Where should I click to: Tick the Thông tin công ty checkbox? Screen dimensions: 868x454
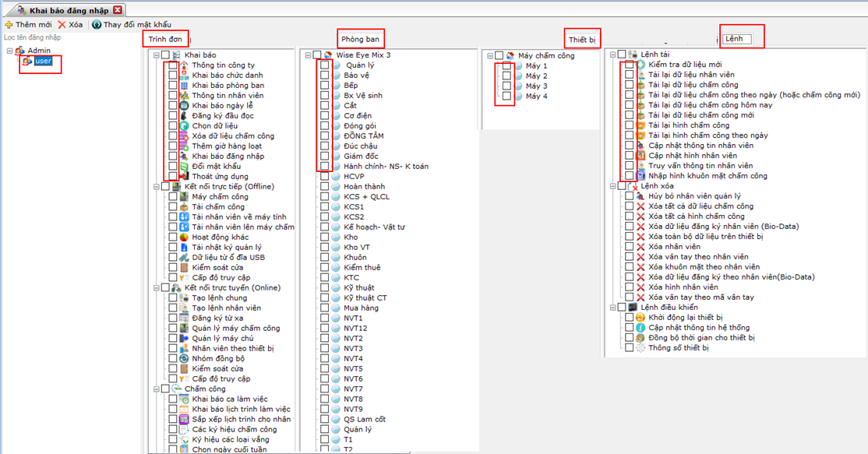(x=173, y=65)
